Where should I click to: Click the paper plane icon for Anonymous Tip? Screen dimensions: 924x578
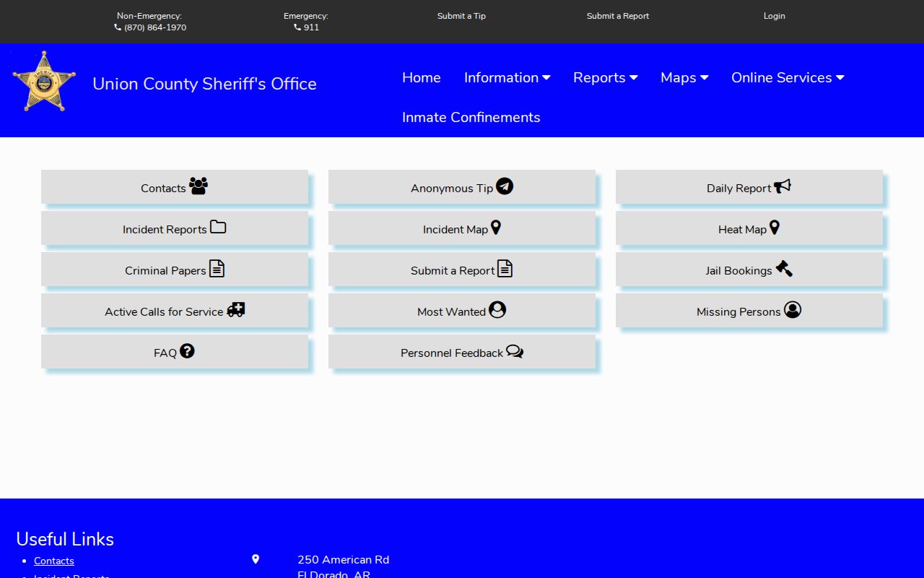[x=505, y=186]
